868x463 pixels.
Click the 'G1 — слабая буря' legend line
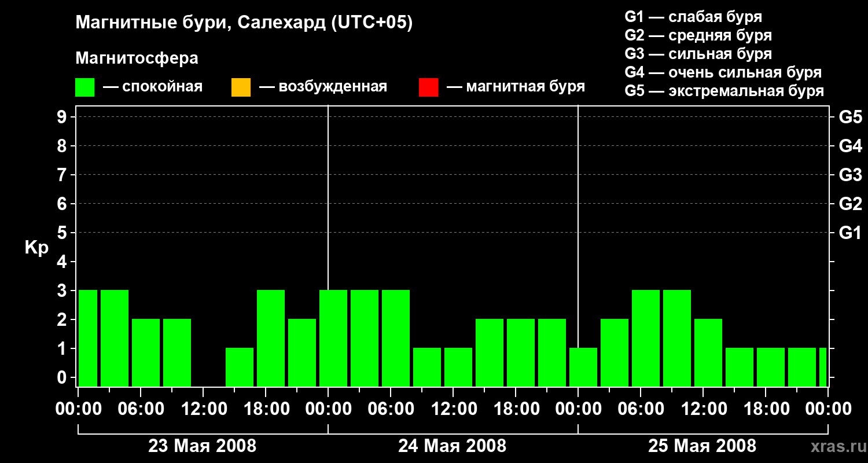click(693, 17)
